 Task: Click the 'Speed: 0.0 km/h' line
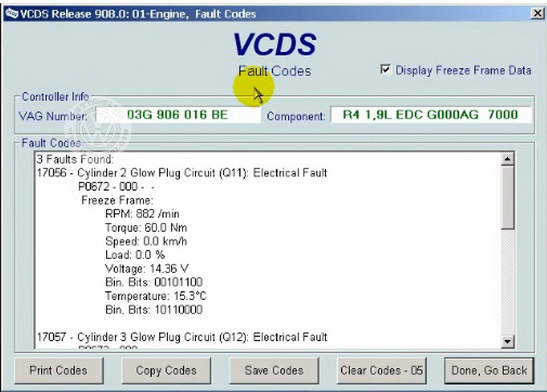click(x=146, y=241)
